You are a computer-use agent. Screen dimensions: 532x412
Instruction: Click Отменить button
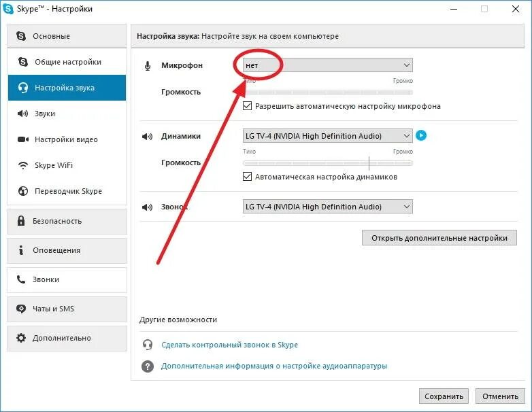pyautogui.click(x=501, y=396)
